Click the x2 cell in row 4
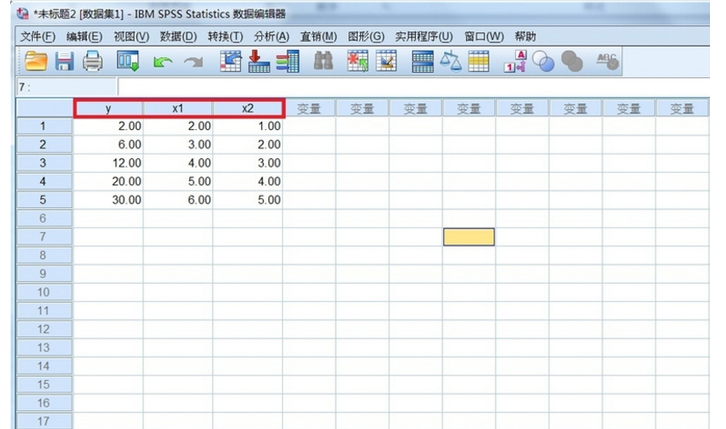Image resolution: width=726 pixels, height=429 pixels. tap(248, 181)
